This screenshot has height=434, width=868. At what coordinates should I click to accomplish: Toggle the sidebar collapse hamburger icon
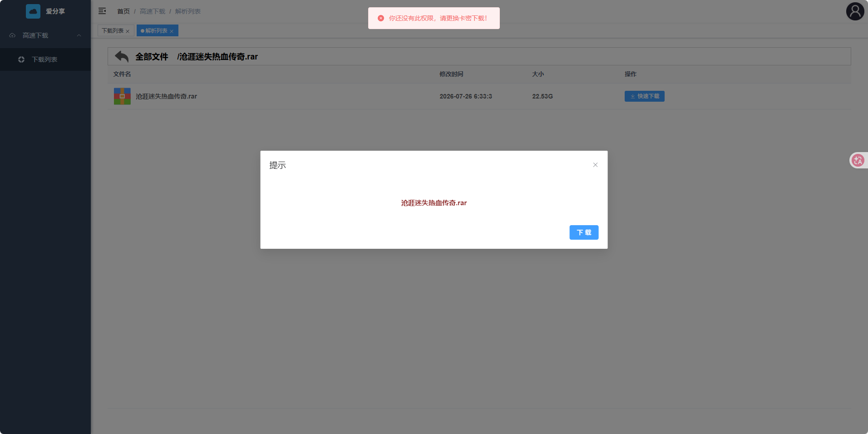point(102,11)
